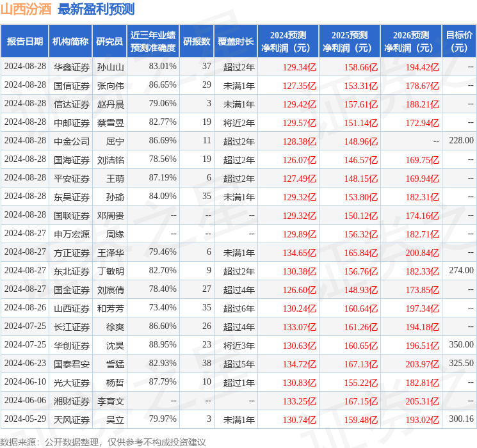Click the 167.15亿 2025 profit forecast

click(361, 401)
